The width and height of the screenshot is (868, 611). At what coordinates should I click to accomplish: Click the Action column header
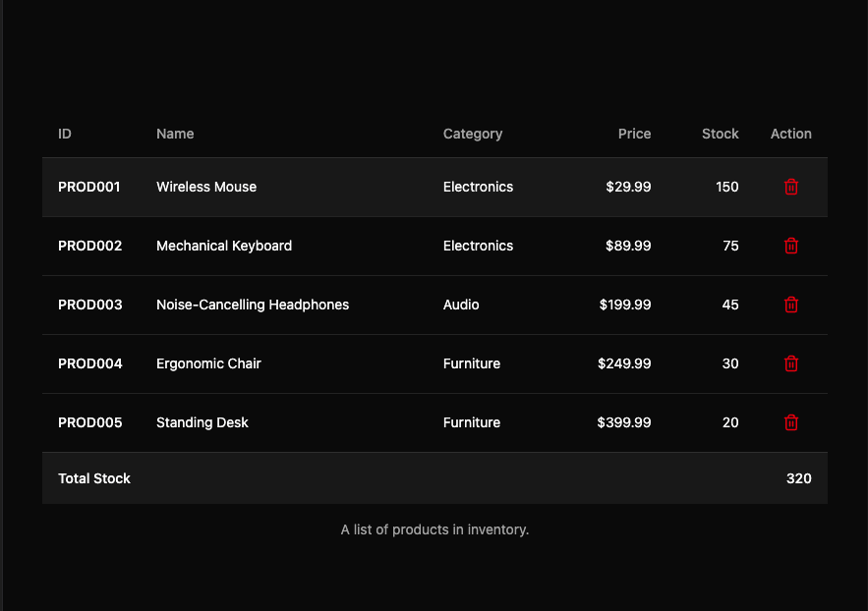791,134
